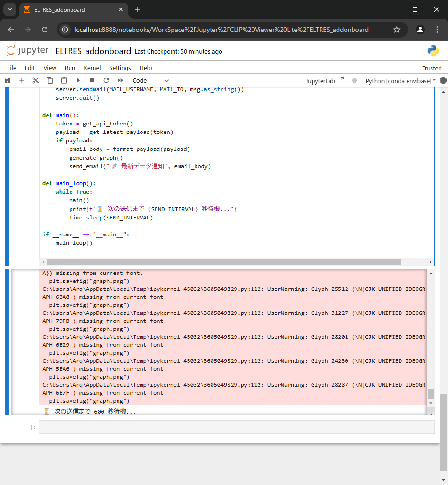Open the Kernel menu
Viewport: 448px width, 485px height.
92,68
